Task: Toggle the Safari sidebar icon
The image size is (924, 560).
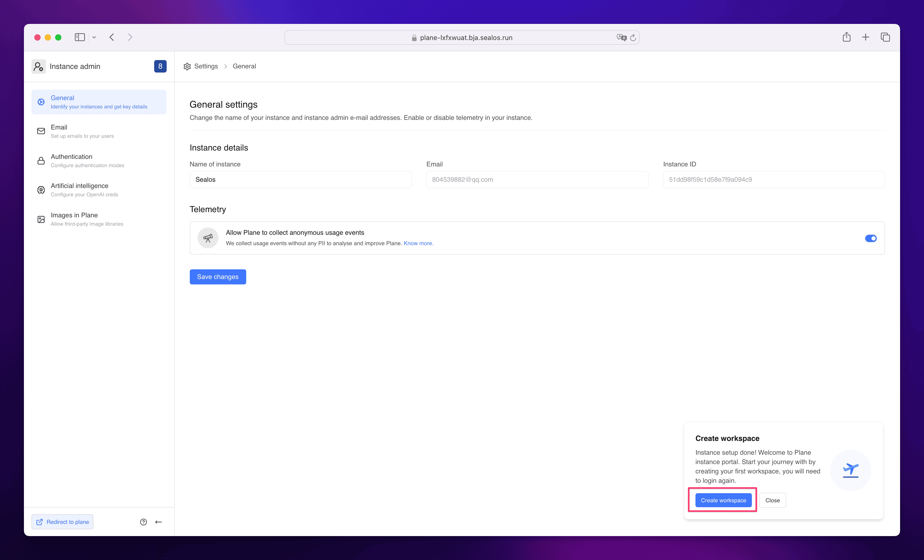Action: point(80,37)
